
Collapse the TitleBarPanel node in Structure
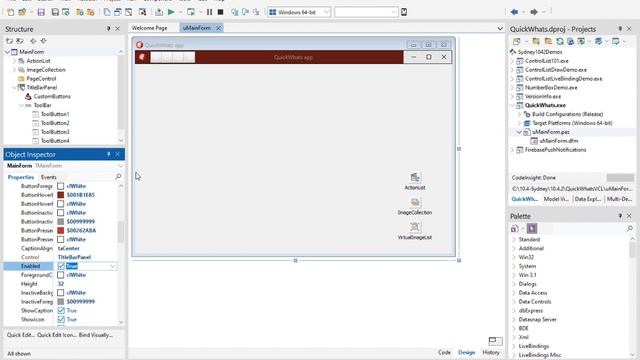pos(14,87)
